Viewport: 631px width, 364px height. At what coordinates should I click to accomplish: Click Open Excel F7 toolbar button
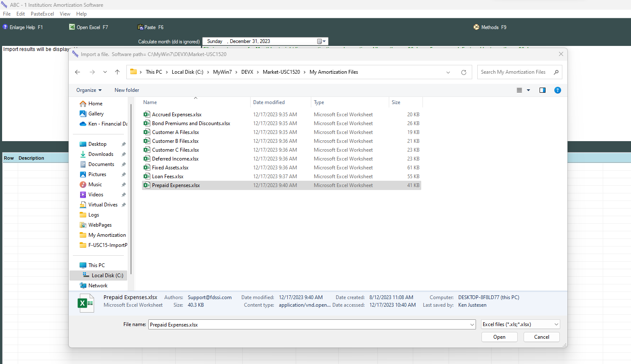[x=88, y=27]
